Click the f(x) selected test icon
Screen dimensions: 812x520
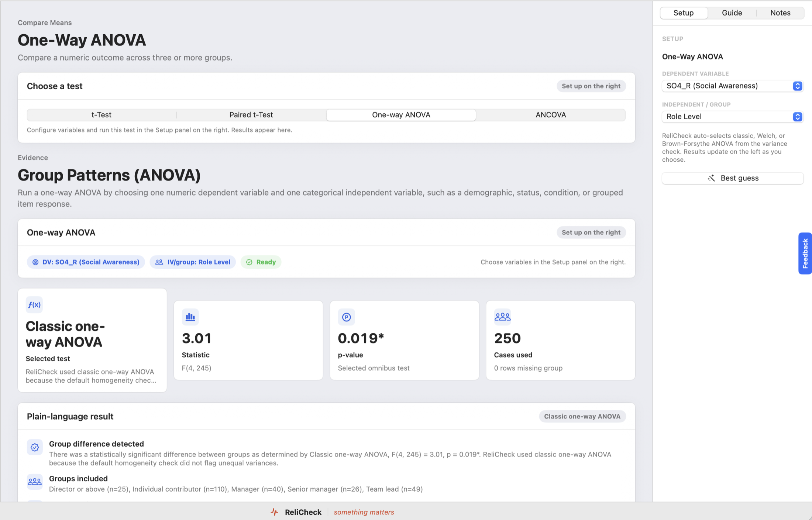click(34, 305)
